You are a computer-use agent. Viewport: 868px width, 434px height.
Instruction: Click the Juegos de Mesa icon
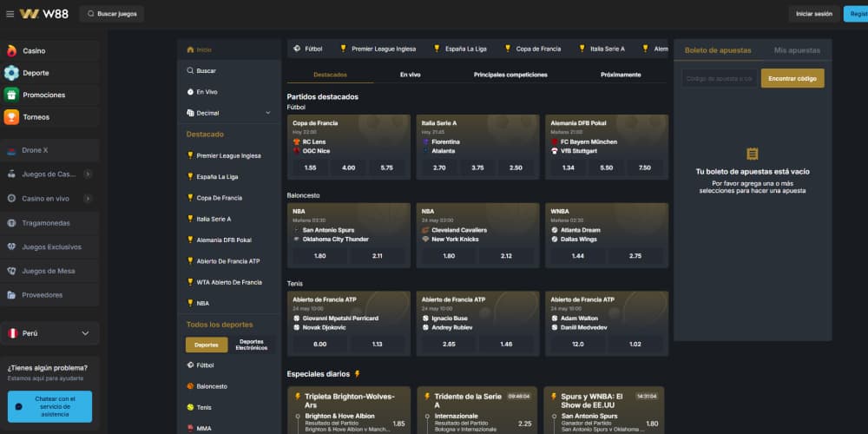(x=11, y=271)
